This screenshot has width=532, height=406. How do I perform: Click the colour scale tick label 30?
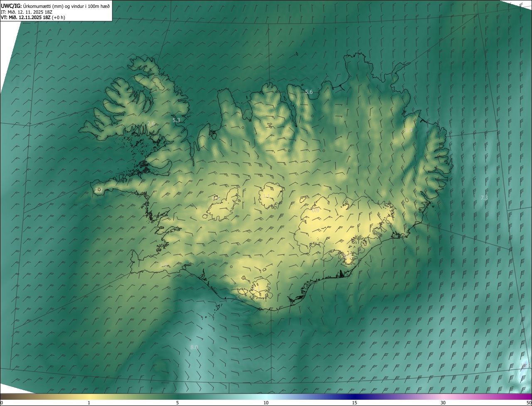[x=443, y=403]
